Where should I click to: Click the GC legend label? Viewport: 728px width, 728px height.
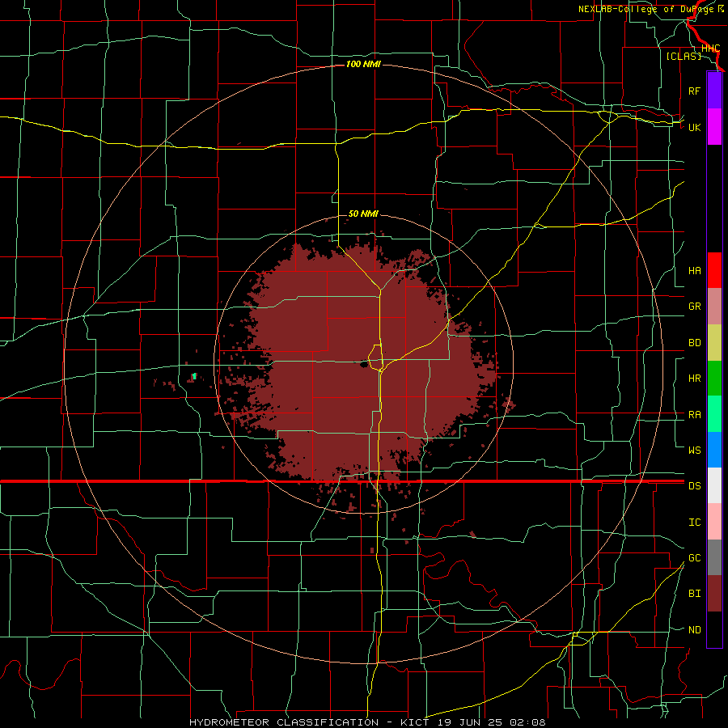click(694, 558)
